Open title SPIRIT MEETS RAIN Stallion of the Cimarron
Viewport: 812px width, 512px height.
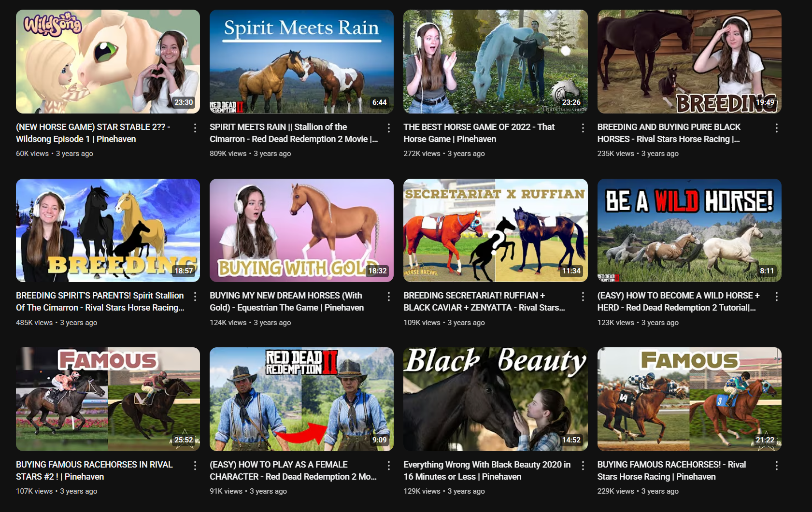(x=294, y=133)
